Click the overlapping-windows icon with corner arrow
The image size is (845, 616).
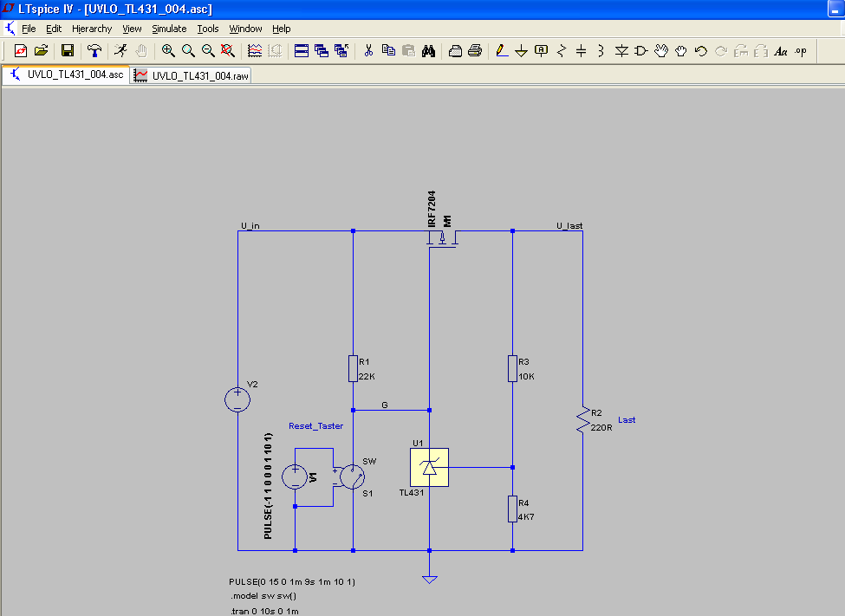(341, 50)
